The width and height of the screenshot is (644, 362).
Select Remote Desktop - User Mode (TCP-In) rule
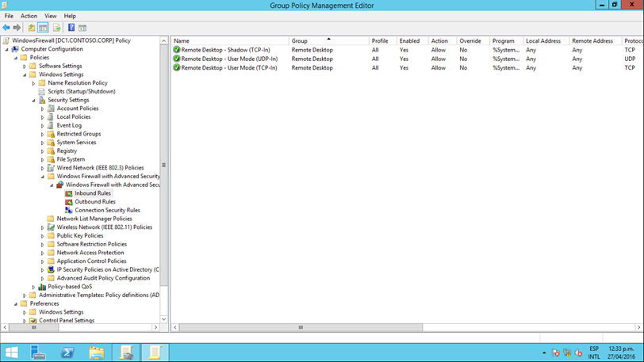229,67
